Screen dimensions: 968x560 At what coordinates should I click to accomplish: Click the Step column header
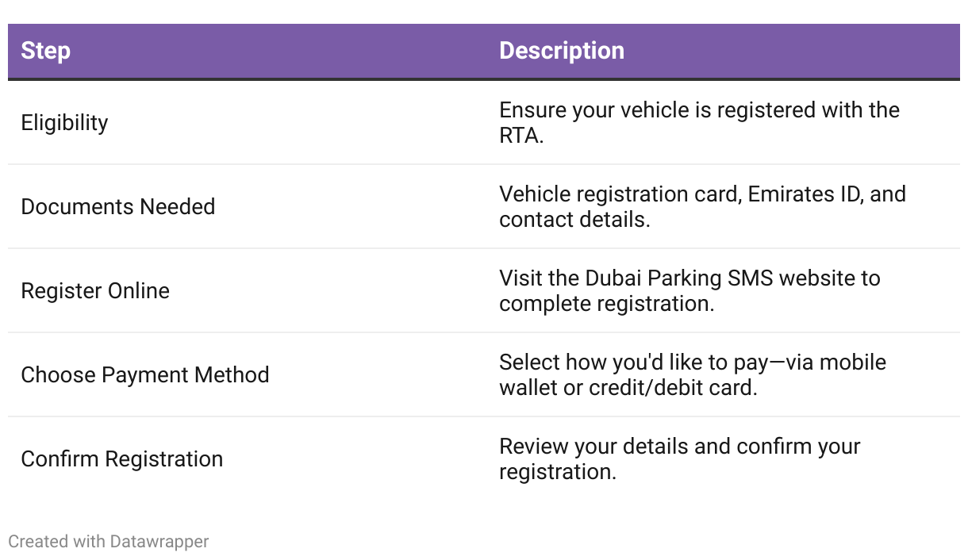(x=46, y=51)
